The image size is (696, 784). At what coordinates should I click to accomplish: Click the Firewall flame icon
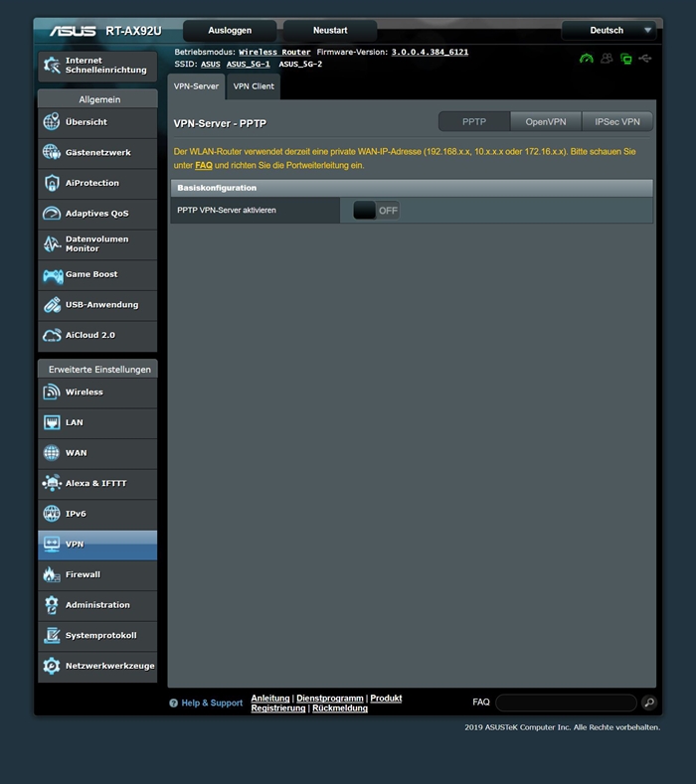point(52,574)
